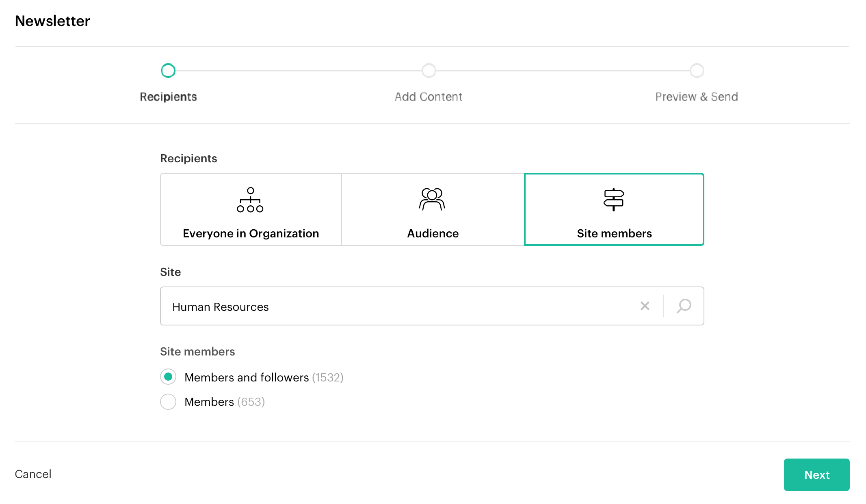Screen dimensions: 866x504
Task: Jump to Preview & Send step circle
Action: pyautogui.click(x=697, y=71)
